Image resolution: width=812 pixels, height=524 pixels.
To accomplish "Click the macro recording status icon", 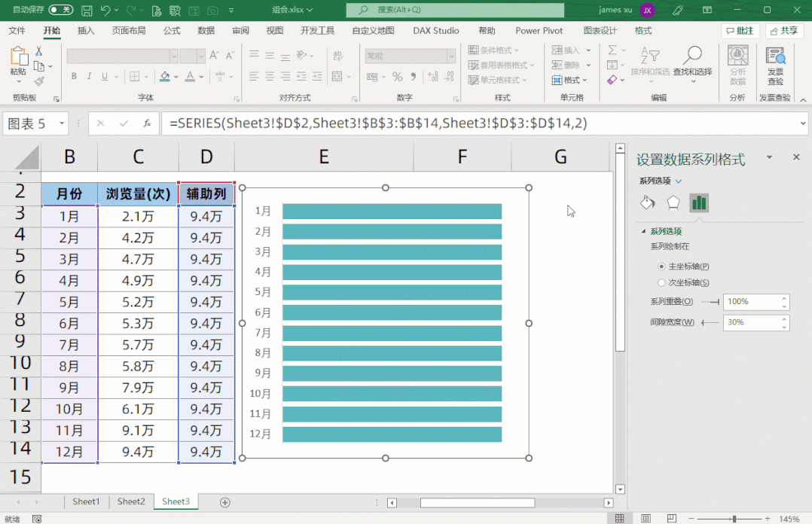I will (x=37, y=519).
